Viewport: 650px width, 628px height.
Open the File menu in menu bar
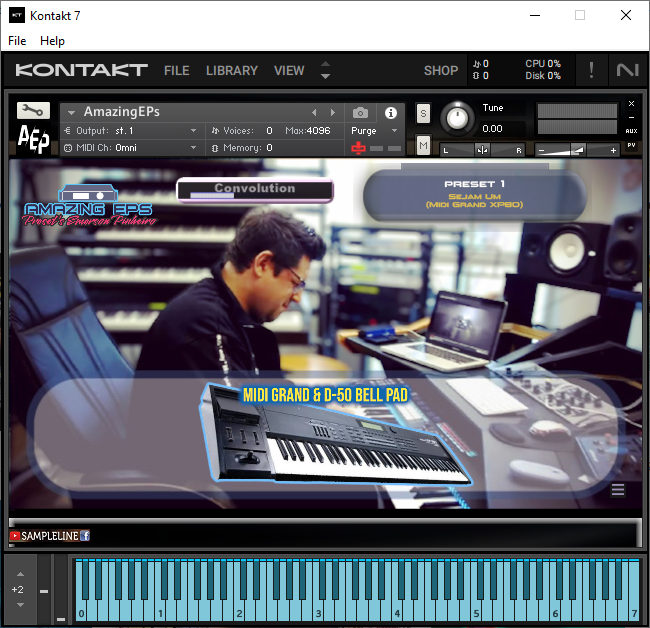click(17, 41)
